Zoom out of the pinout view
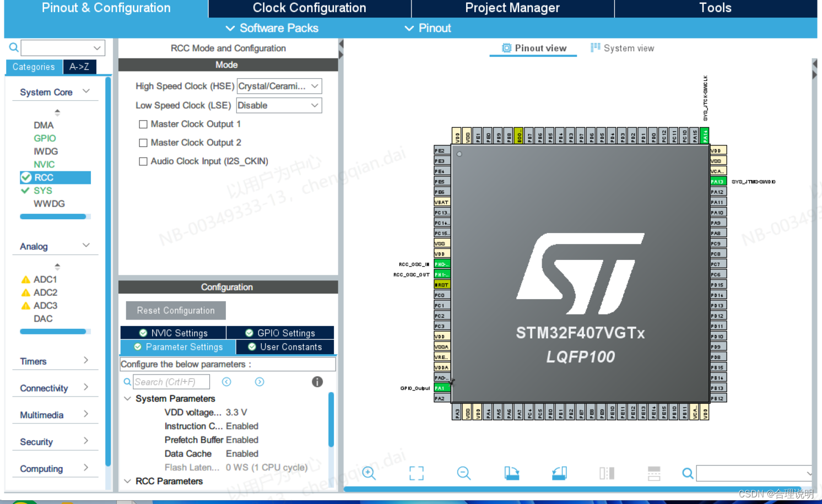Screen dimensions: 822x504 pos(464,473)
